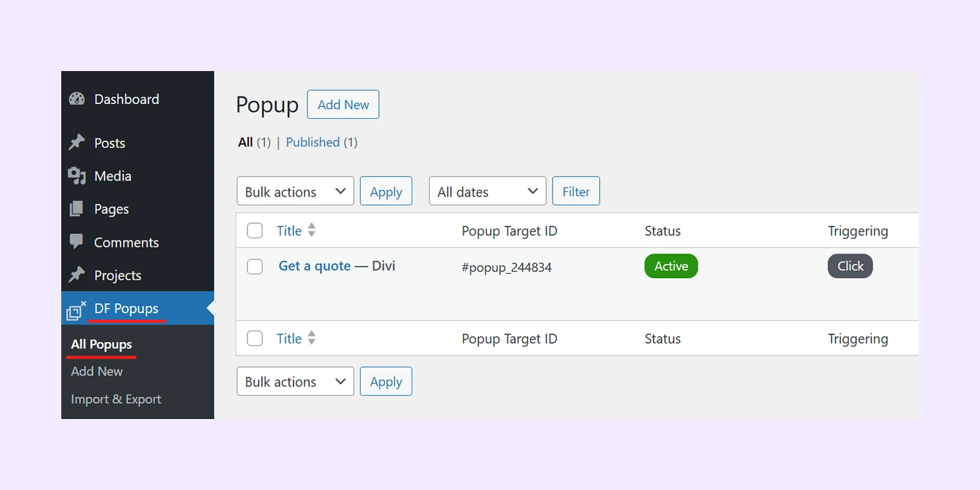The width and height of the screenshot is (980, 490).
Task: Click the Click triggering badge
Action: (850, 266)
